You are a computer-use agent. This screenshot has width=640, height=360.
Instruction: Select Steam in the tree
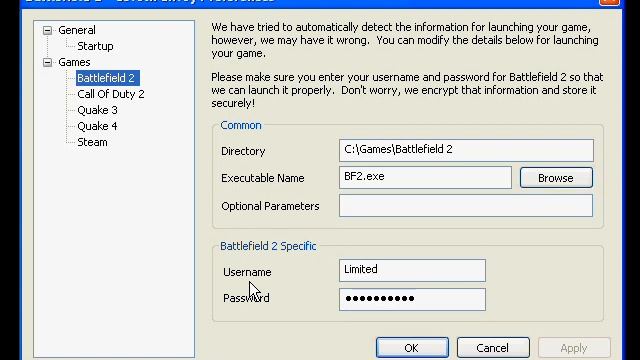[x=92, y=142]
